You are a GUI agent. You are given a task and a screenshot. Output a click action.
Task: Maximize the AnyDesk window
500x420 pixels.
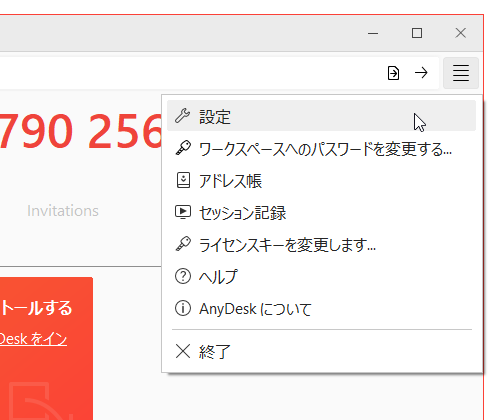click(417, 33)
